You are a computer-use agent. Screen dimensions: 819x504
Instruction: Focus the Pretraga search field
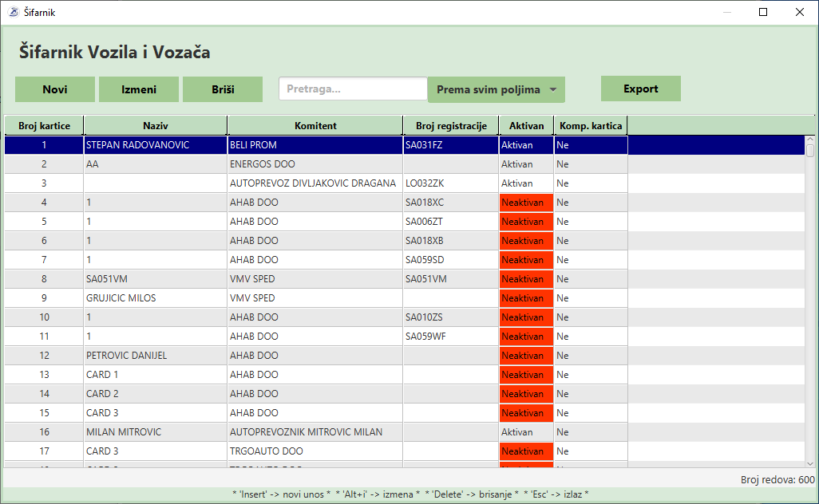pos(352,89)
